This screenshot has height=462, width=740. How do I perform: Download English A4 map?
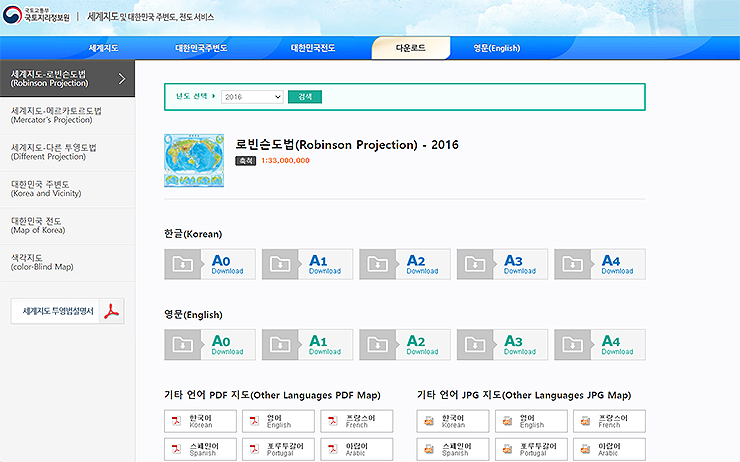coord(600,345)
